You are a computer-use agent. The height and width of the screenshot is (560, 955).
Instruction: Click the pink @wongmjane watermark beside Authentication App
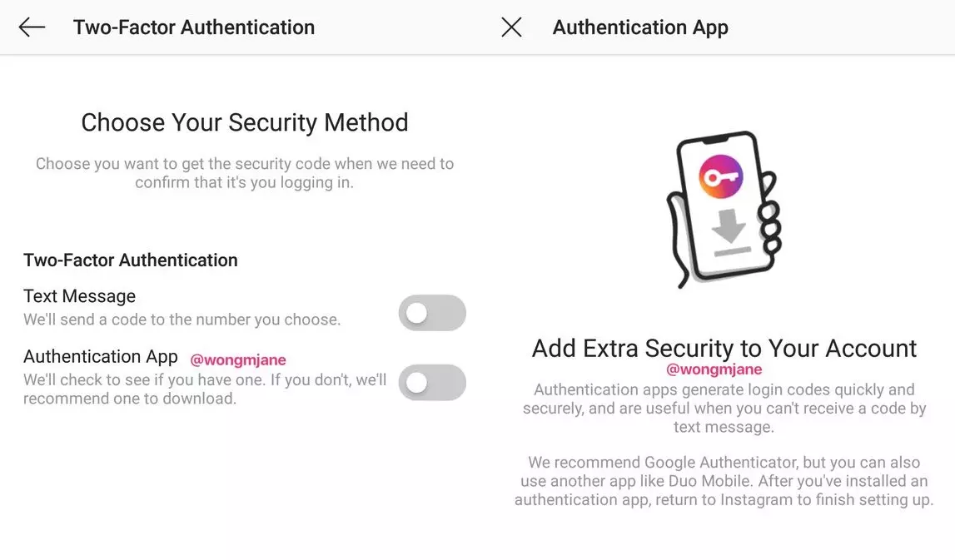click(x=238, y=359)
